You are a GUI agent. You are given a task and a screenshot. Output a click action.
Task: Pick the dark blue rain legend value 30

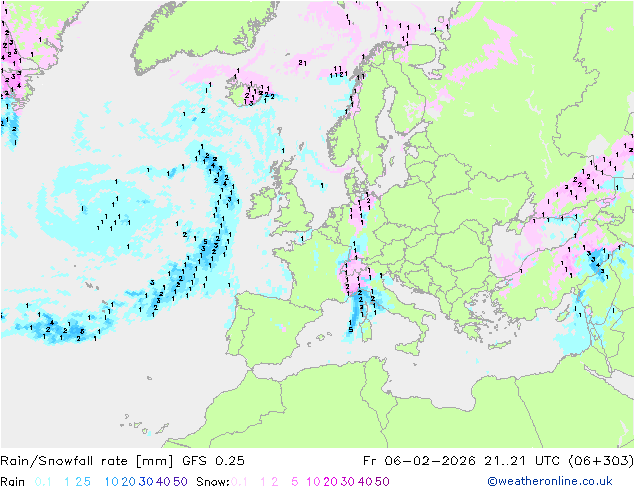tap(146, 482)
